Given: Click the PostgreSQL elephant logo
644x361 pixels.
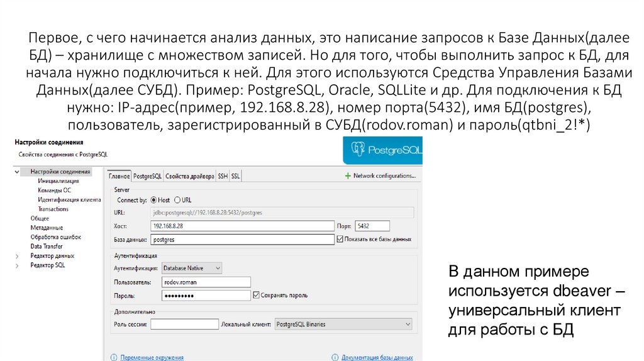Looking at the screenshot, I should click(357, 148).
